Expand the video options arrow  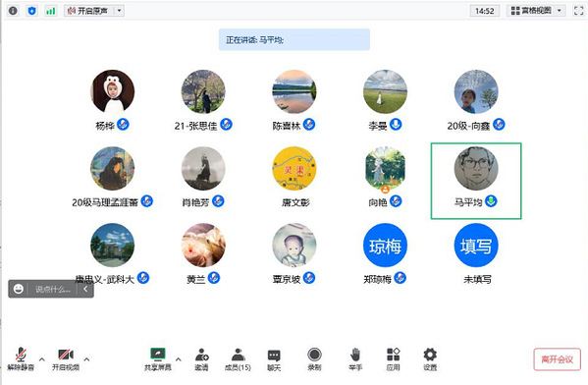click(x=86, y=359)
